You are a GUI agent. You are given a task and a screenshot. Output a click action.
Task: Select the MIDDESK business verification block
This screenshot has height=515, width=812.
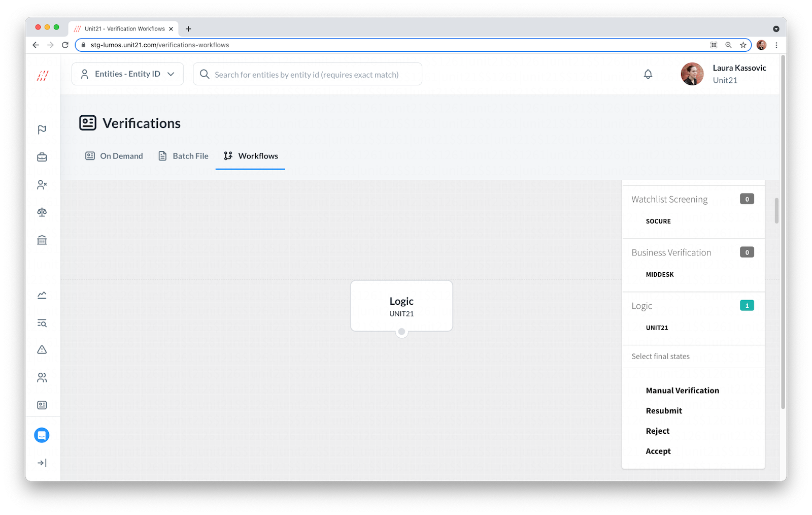tap(660, 275)
